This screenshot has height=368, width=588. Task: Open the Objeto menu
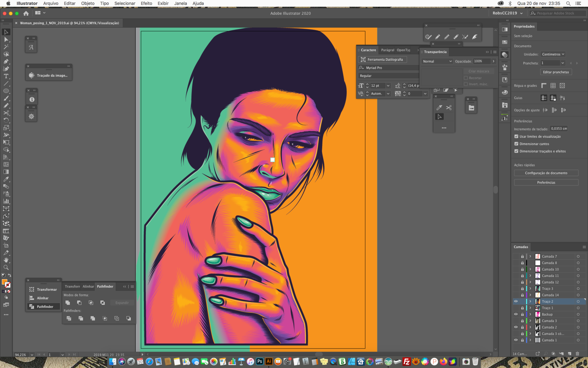point(88,3)
